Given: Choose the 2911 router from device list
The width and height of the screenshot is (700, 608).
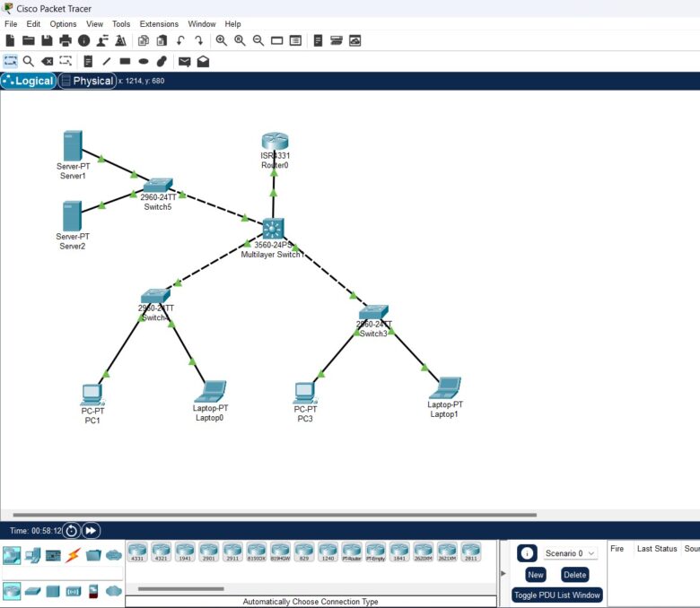Looking at the screenshot, I should coord(232,552).
